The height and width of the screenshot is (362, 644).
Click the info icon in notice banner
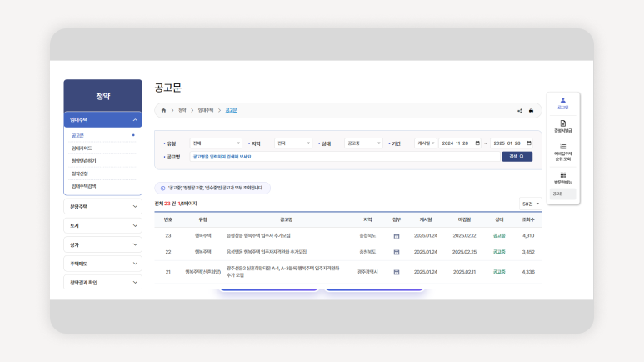point(162,188)
